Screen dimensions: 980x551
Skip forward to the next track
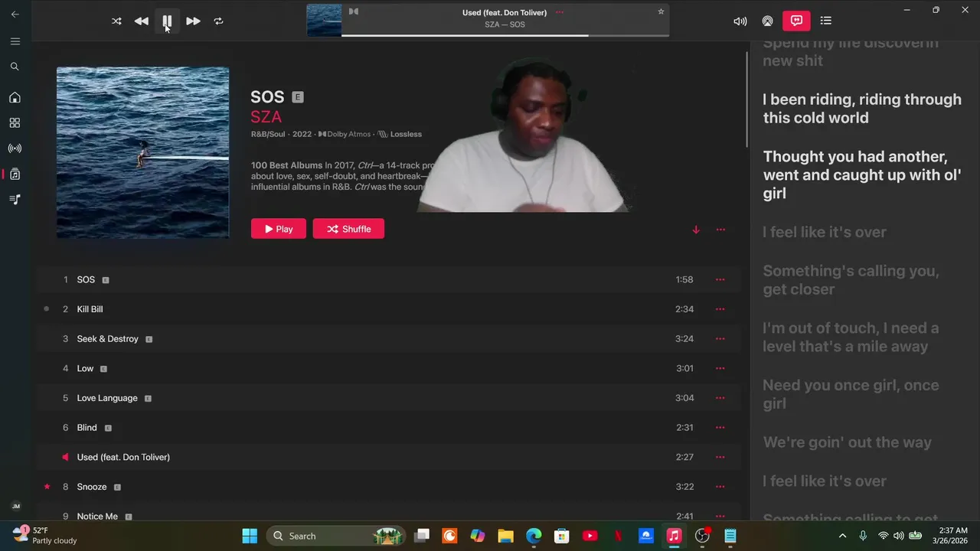click(193, 21)
